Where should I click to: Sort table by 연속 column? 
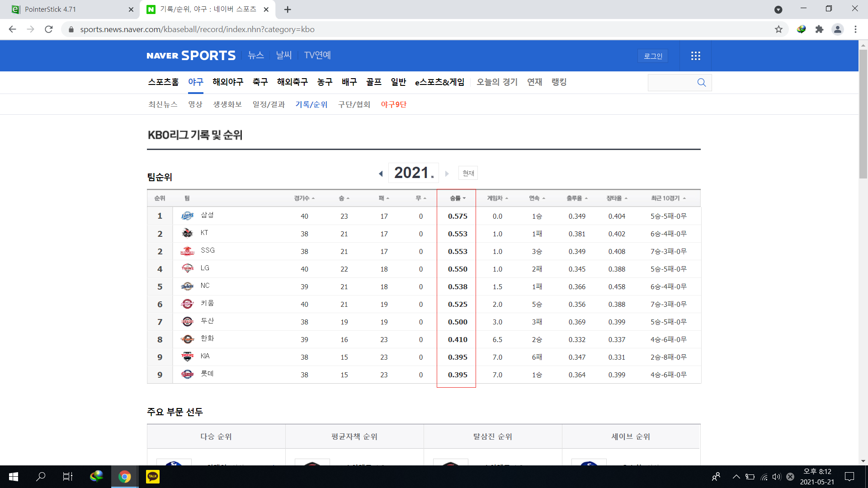(x=537, y=198)
